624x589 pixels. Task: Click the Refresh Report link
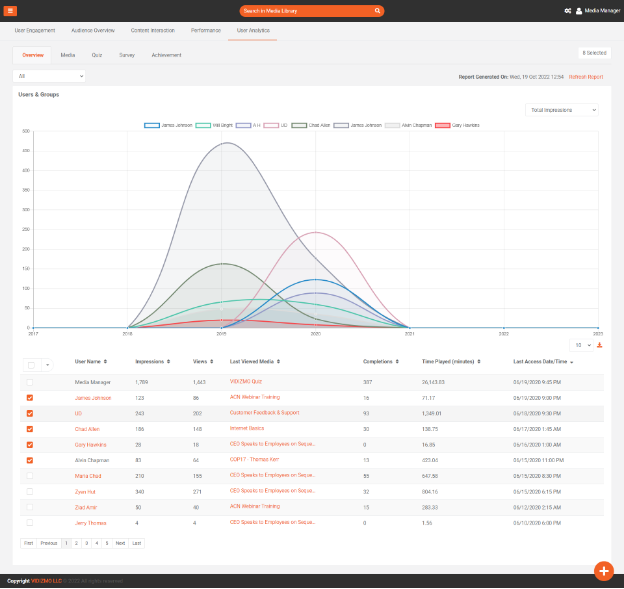pos(585,76)
